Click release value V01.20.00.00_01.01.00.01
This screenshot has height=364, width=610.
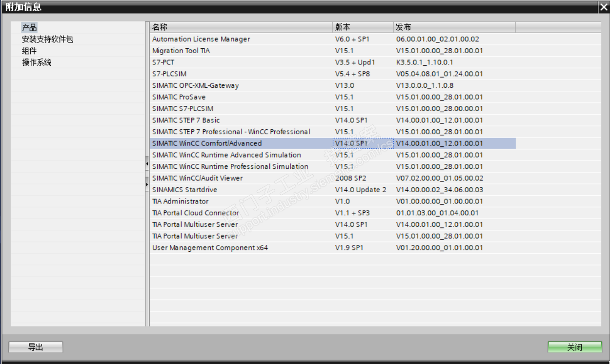pos(440,248)
